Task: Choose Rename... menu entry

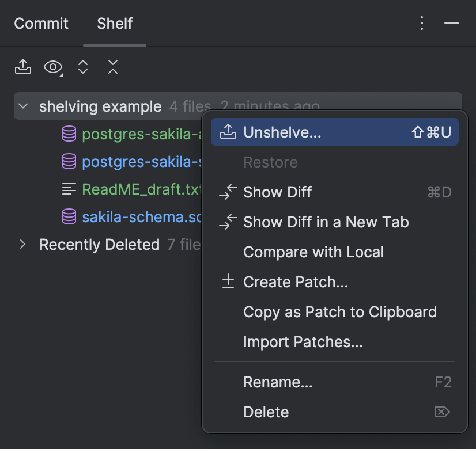Action: coord(335,382)
